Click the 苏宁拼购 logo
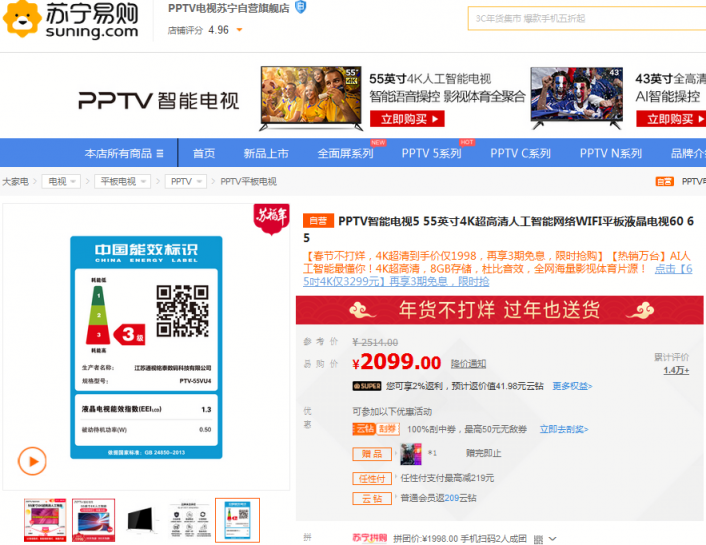 click(x=369, y=538)
